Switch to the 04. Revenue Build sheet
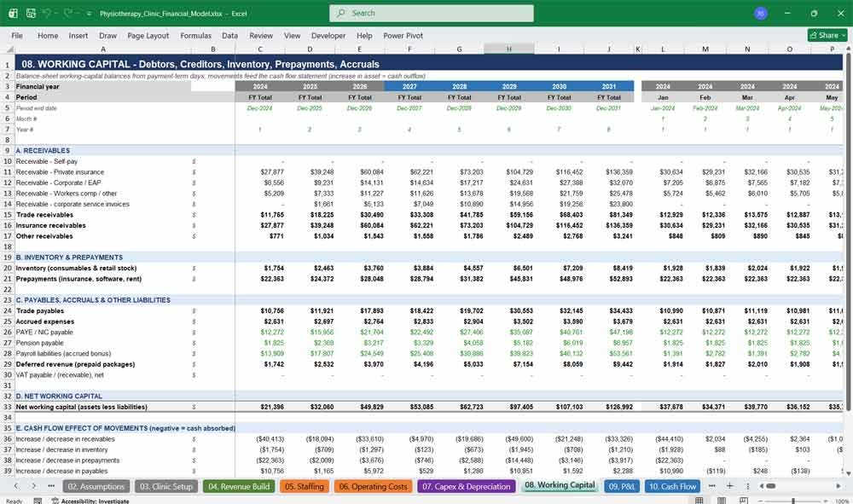 pos(239,487)
